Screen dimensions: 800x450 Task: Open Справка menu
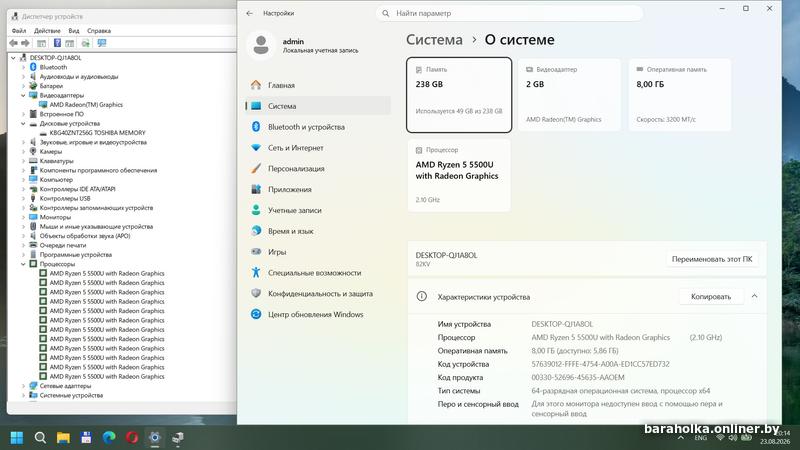(x=99, y=31)
